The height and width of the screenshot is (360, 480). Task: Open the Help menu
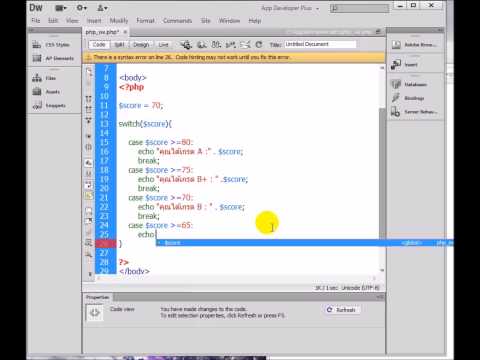point(255,21)
